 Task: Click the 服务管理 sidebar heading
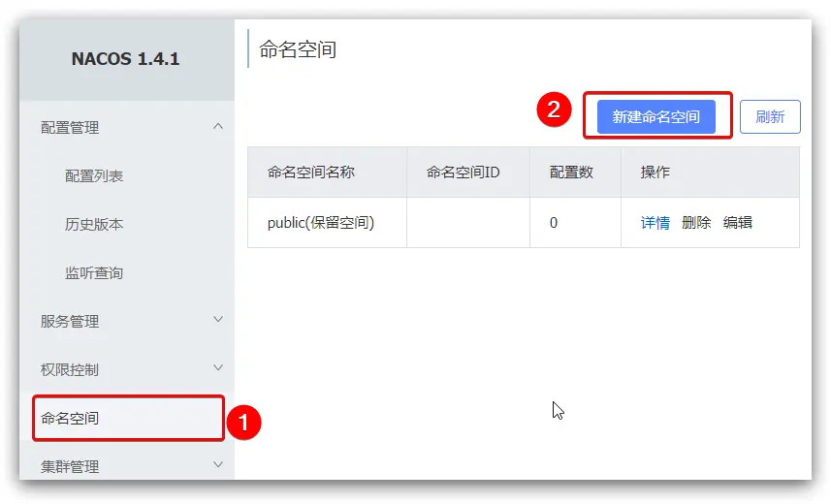pyautogui.click(x=70, y=322)
